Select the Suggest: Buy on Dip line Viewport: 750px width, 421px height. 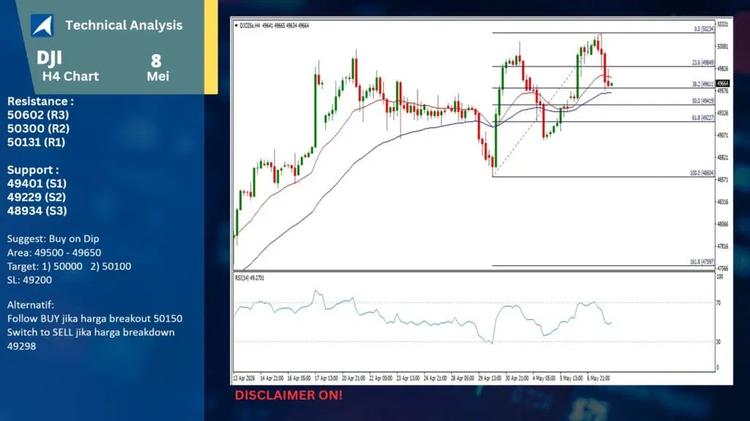[x=53, y=239]
